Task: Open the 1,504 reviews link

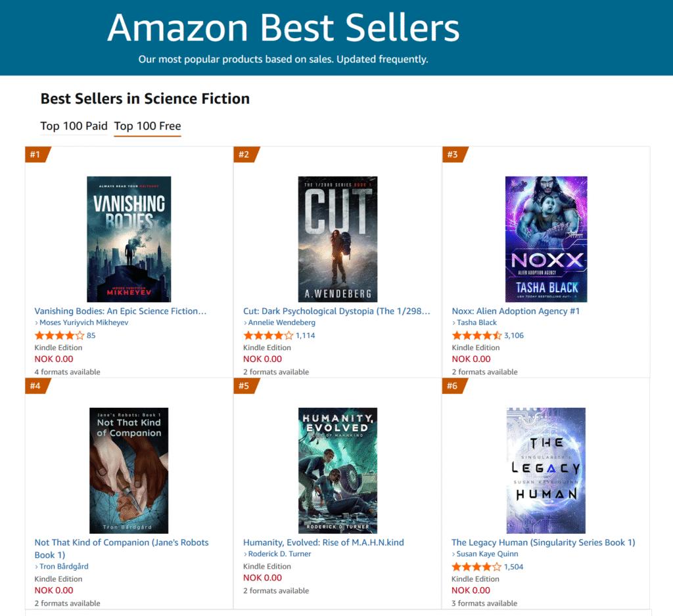Action: pos(514,567)
